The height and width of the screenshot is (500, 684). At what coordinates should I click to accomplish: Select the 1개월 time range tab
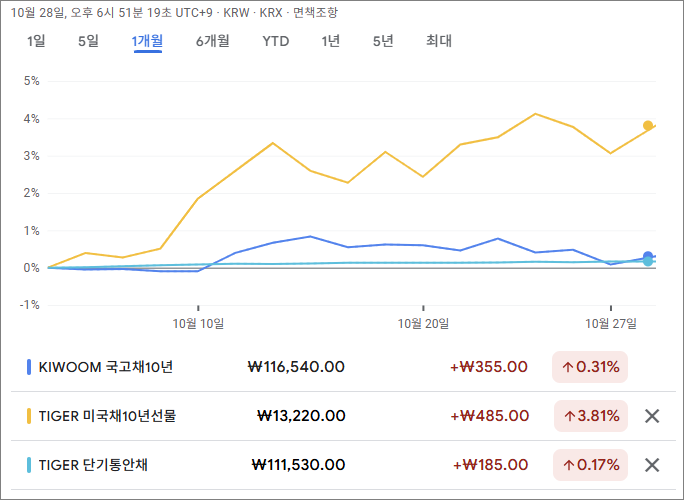147,41
